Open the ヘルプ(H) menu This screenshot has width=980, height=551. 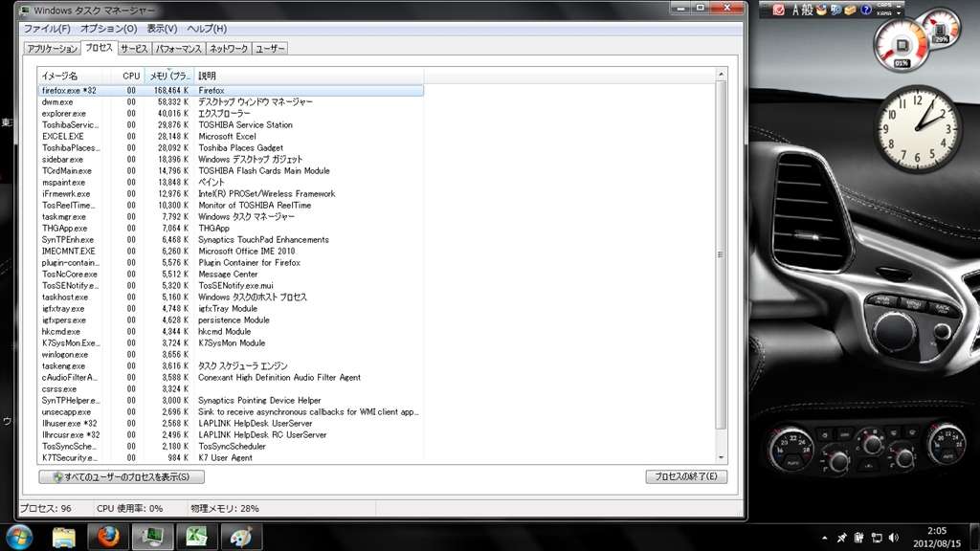point(207,29)
